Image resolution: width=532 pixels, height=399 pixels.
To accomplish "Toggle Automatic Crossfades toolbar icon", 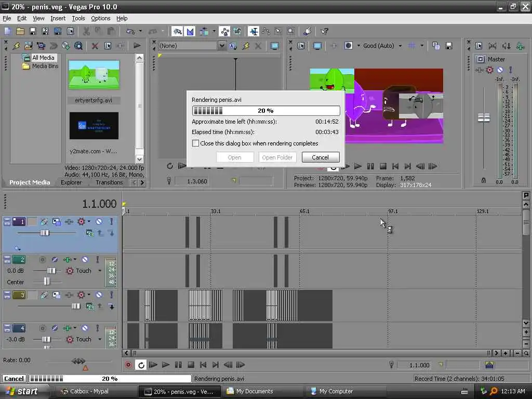I will pyautogui.click(x=190, y=32).
